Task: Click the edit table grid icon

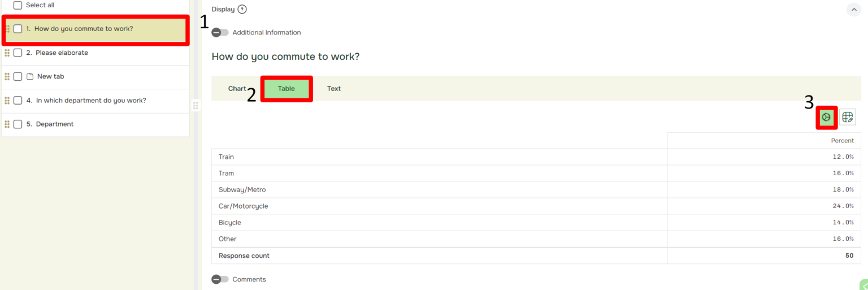Action: tap(847, 117)
